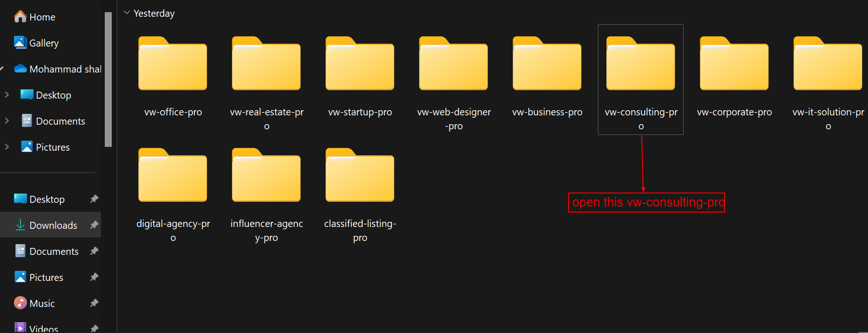Click the vw-real-estate-pro folder icon
Image resolution: width=868 pixels, height=333 pixels.
click(x=266, y=64)
